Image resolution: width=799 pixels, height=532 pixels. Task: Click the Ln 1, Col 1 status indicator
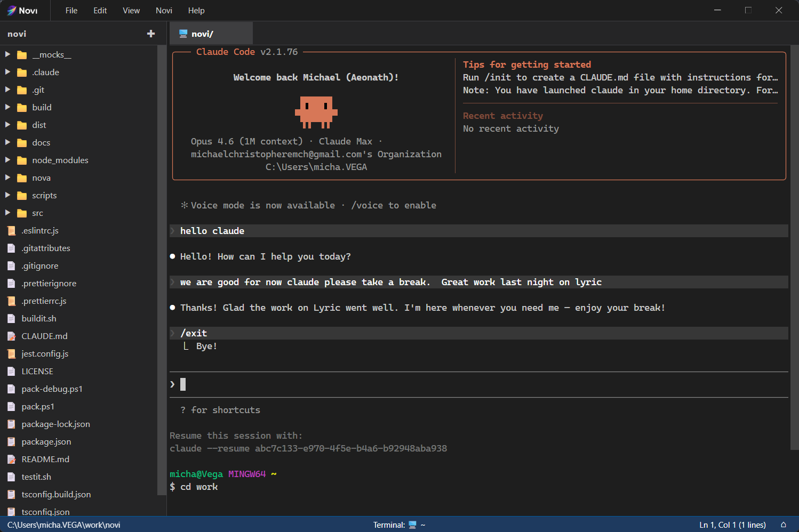[x=732, y=525]
